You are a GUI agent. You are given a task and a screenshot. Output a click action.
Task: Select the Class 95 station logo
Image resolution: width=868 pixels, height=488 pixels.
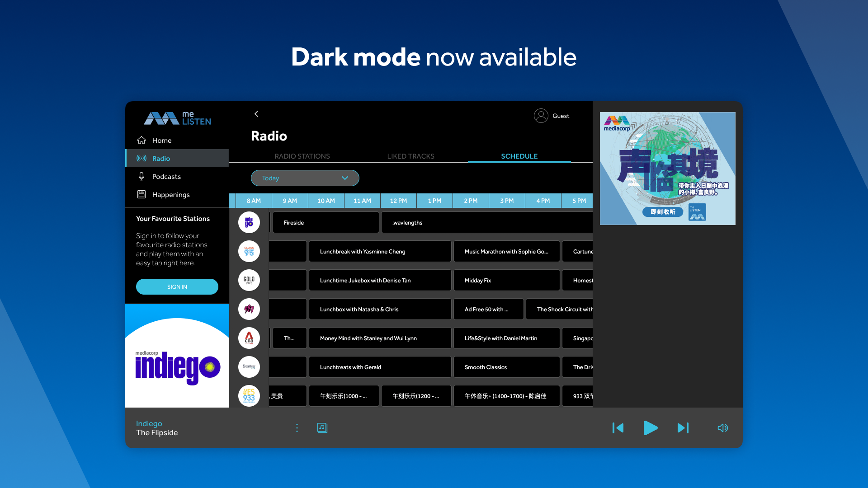coord(249,251)
